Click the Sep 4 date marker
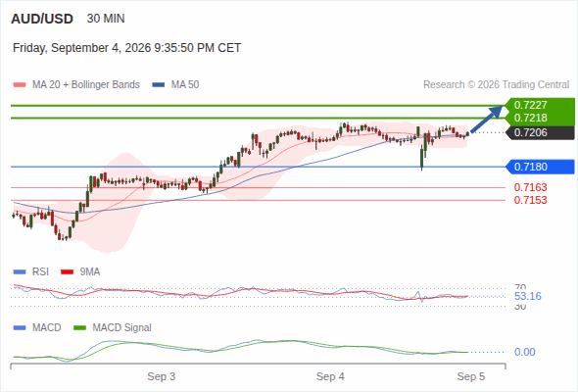The image size is (578, 392). [330, 376]
